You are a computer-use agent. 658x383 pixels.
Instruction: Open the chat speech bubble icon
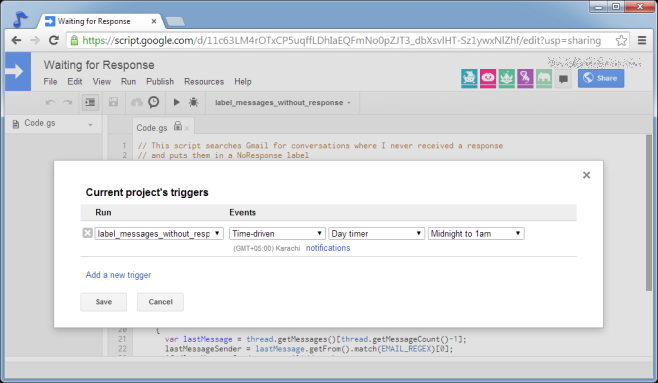pos(563,79)
